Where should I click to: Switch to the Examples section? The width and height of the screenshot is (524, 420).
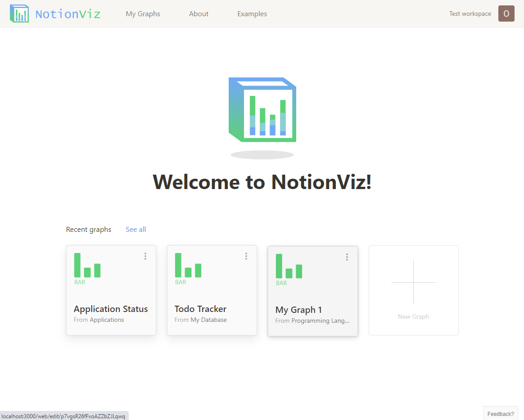(x=252, y=14)
